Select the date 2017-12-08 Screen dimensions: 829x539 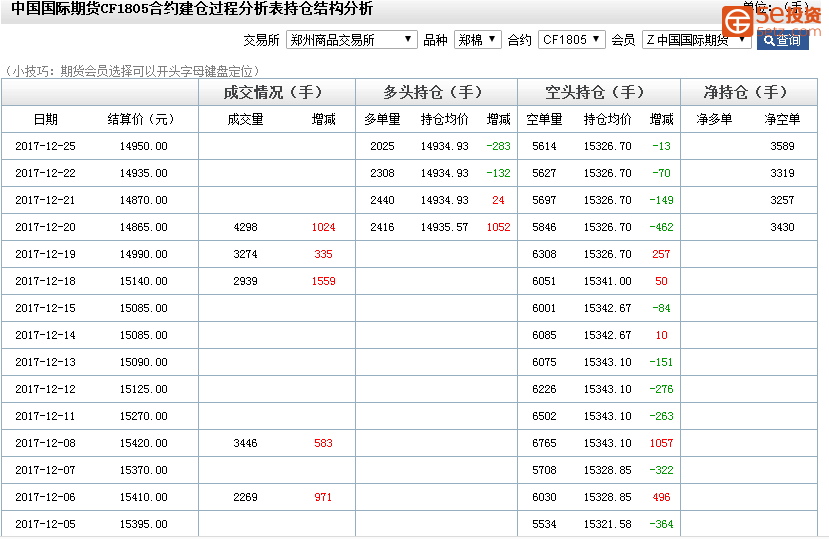click(45, 443)
